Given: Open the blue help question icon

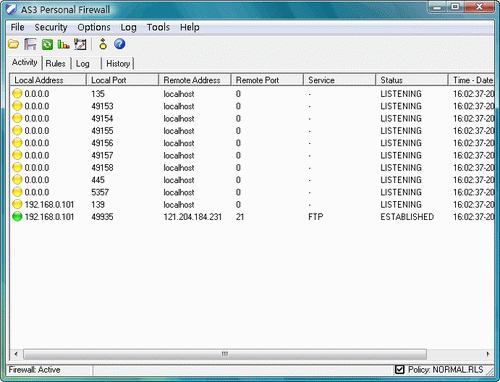Looking at the screenshot, I should (120, 44).
